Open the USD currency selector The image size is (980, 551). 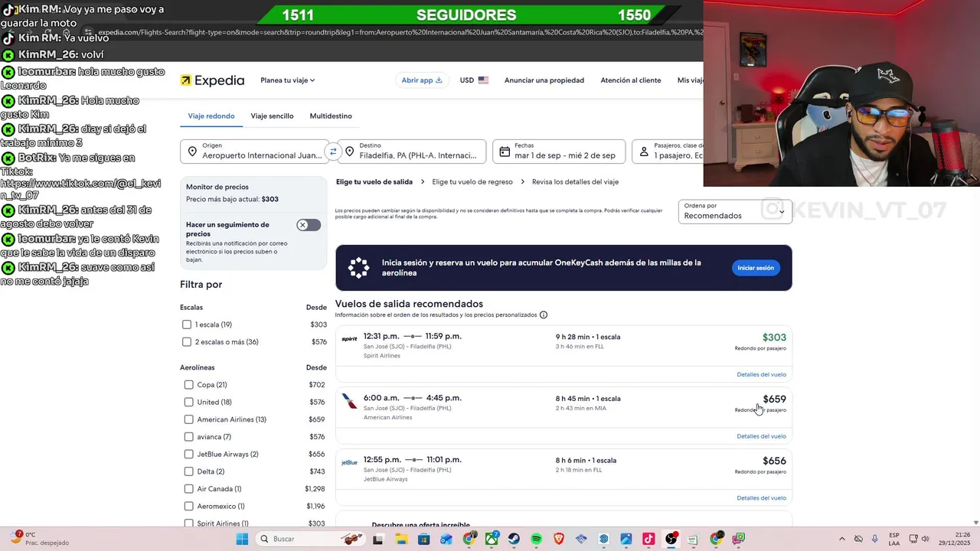pyautogui.click(x=474, y=80)
